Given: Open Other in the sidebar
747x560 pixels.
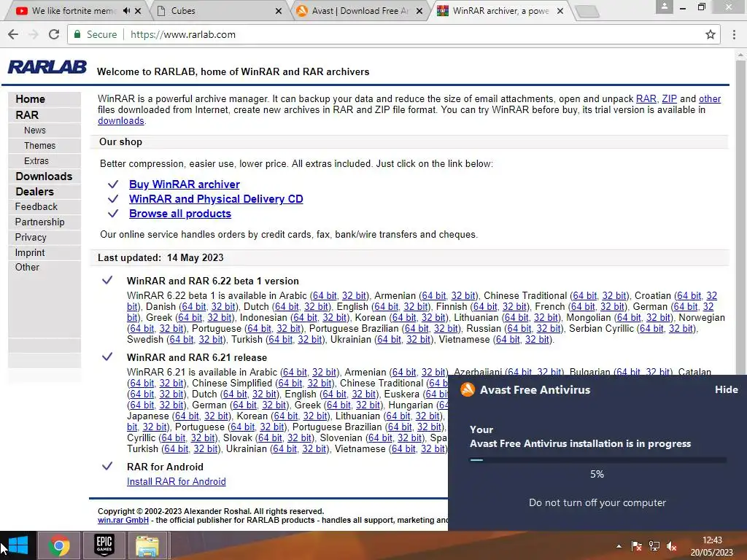Looking at the screenshot, I should click(27, 267).
